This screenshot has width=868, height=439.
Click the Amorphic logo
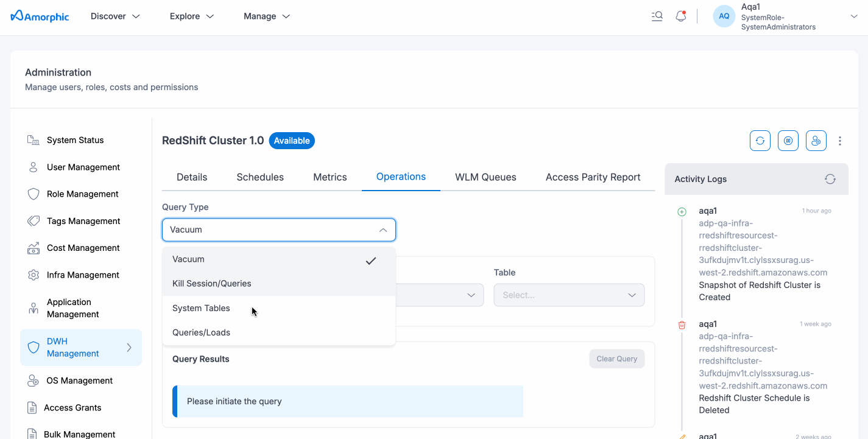coord(40,16)
